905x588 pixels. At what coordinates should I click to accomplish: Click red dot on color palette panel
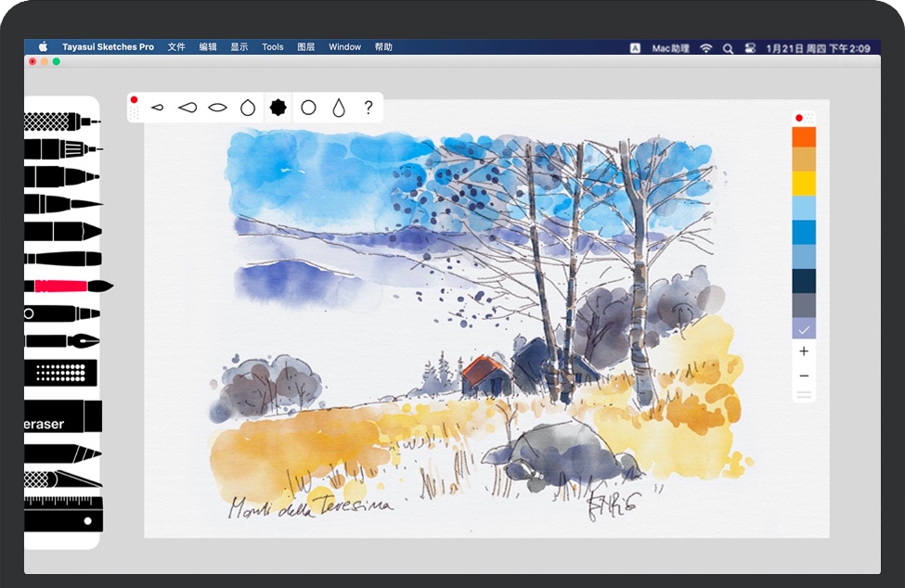(x=799, y=118)
